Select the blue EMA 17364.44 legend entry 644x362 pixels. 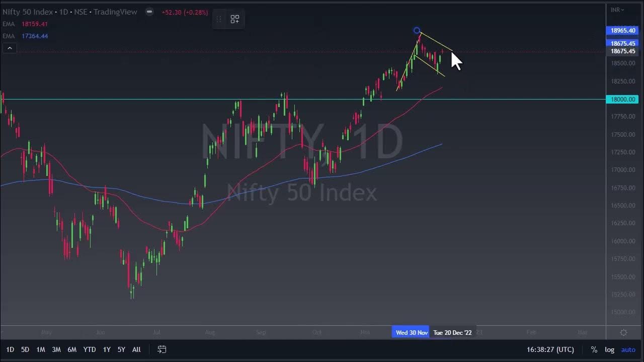click(25, 36)
